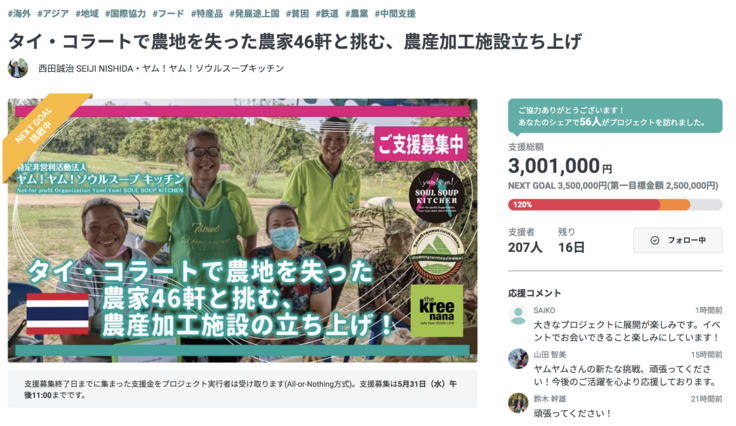Click the checkmark icon in the フォロー中 button
Image resolution: width=736 pixels, height=426 pixels.
click(654, 240)
